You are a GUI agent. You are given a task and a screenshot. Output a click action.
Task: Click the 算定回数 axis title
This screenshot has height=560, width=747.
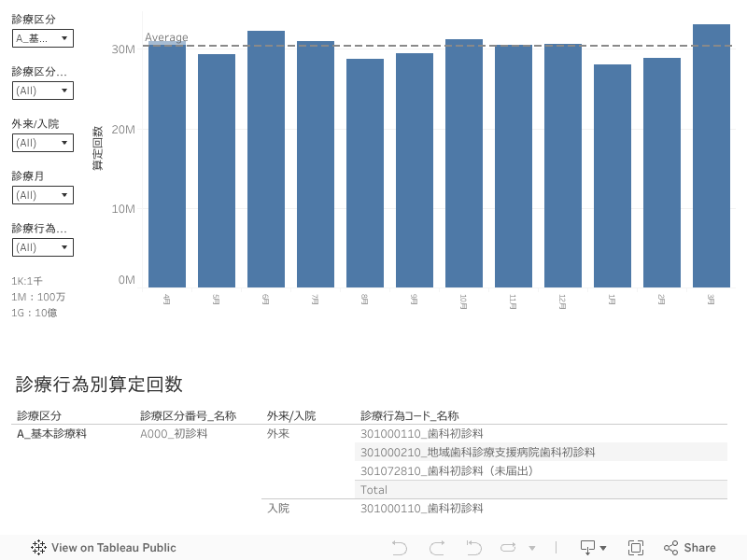[97, 148]
